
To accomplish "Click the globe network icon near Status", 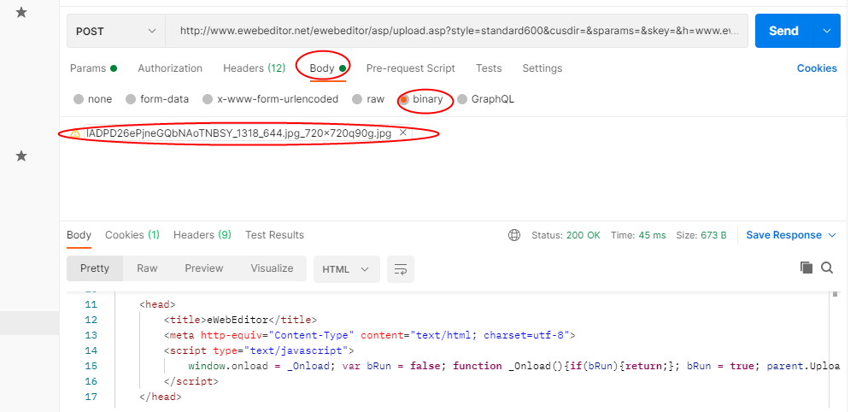I will [513, 235].
